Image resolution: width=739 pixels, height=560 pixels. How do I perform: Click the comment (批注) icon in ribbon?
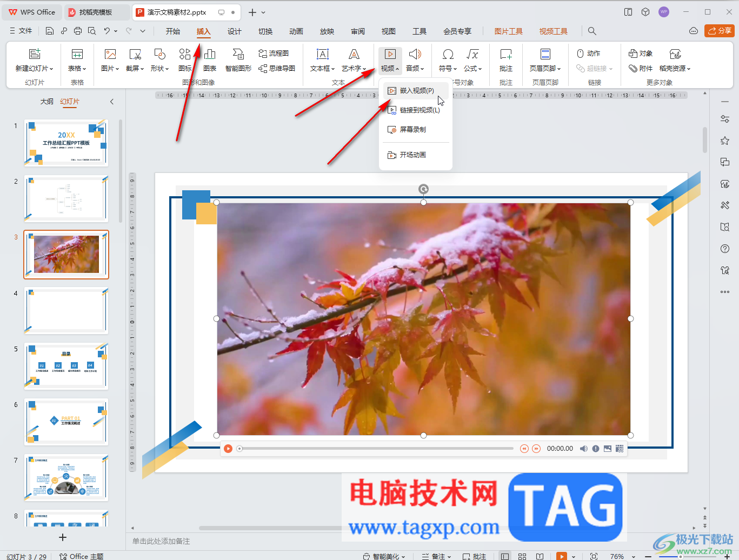(506, 54)
